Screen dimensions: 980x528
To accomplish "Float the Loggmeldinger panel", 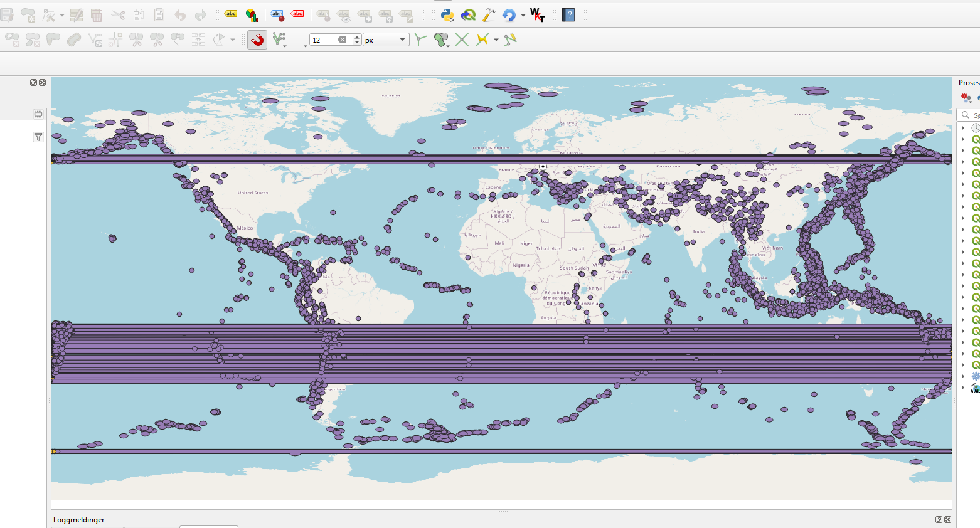I will pyautogui.click(x=939, y=519).
